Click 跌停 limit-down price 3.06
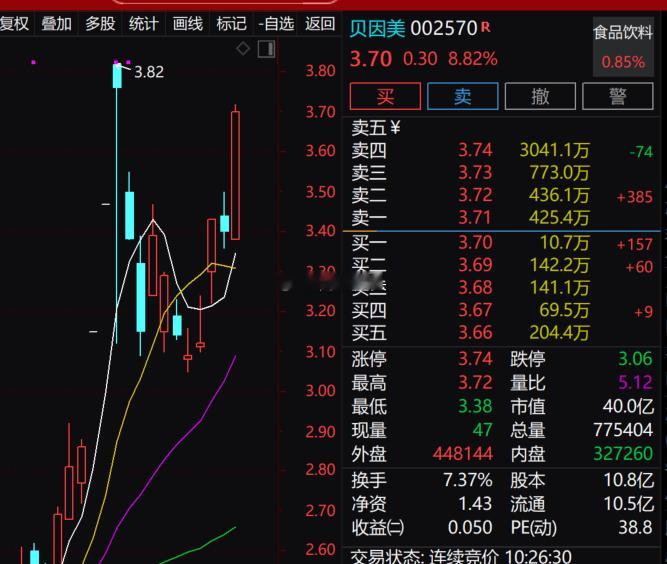 tap(635, 359)
